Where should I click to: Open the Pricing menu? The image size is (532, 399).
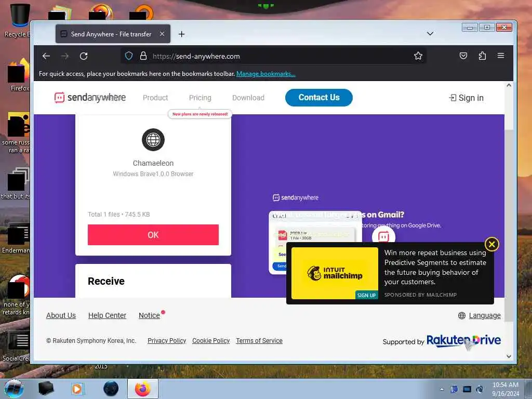tap(200, 98)
